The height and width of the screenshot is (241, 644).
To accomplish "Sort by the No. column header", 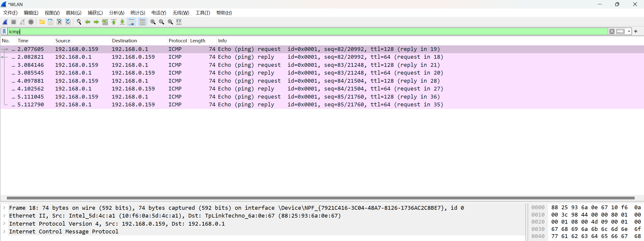I will [x=8, y=41].
